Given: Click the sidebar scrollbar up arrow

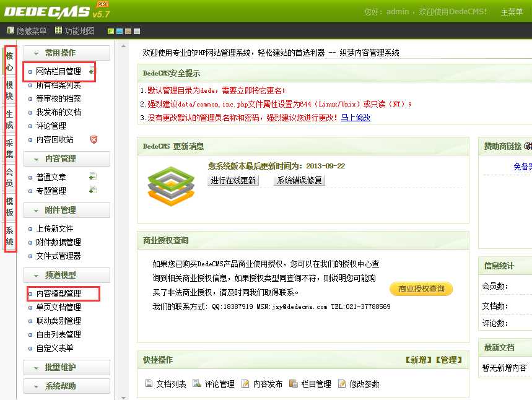Looking at the screenshot, I should (x=123, y=46).
